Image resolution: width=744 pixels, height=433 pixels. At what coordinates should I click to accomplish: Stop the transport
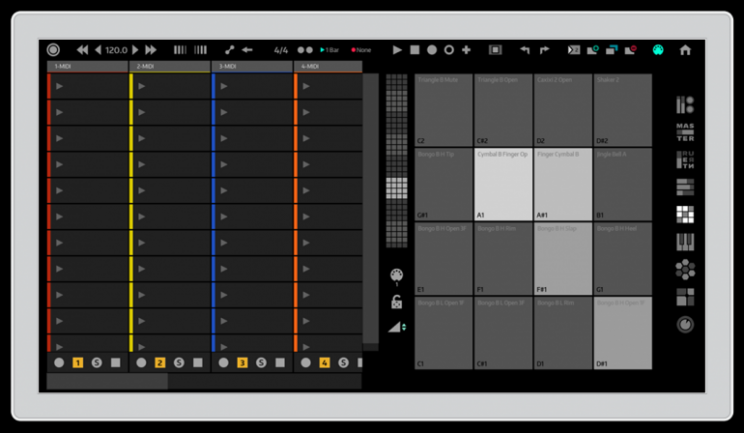(x=415, y=50)
